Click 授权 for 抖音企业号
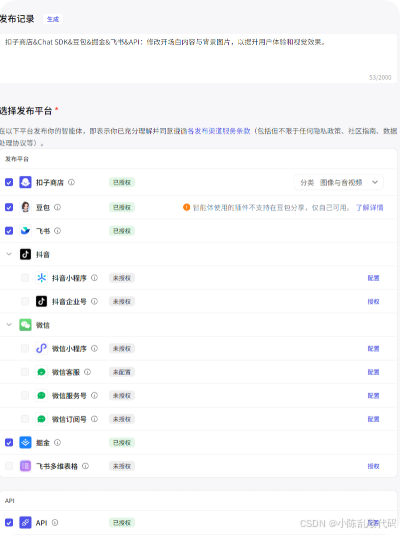The height and width of the screenshot is (535, 400). (373, 301)
